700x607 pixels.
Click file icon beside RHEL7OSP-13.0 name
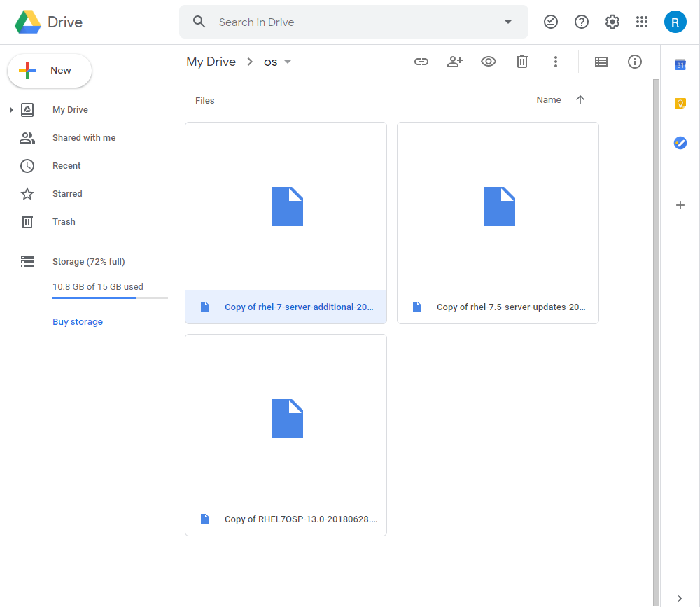pos(204,519)
